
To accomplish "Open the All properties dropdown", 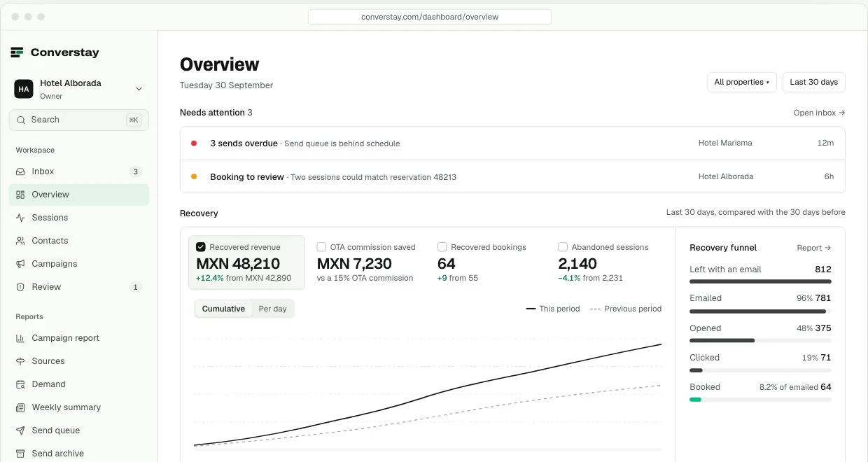I will 742,82.
